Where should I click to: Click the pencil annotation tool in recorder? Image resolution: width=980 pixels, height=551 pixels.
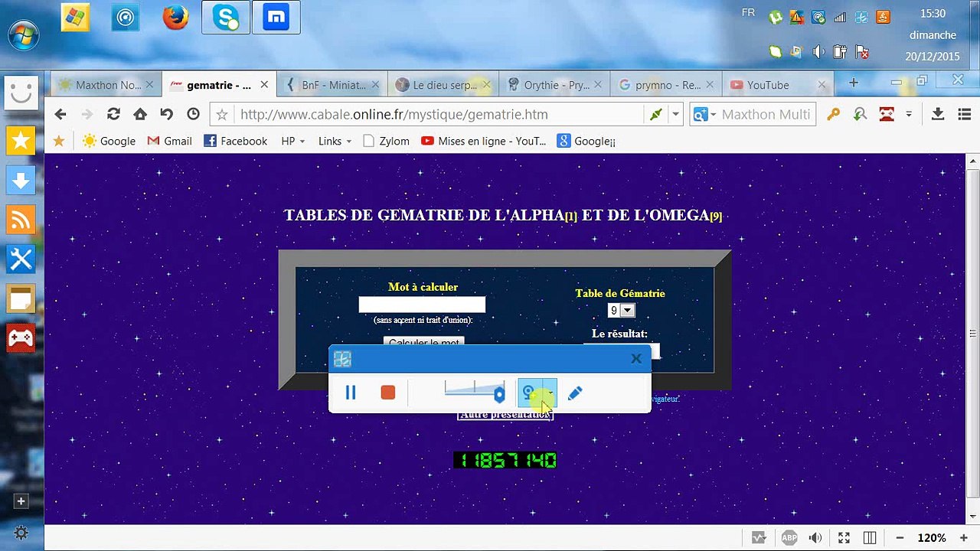point(575,393)
